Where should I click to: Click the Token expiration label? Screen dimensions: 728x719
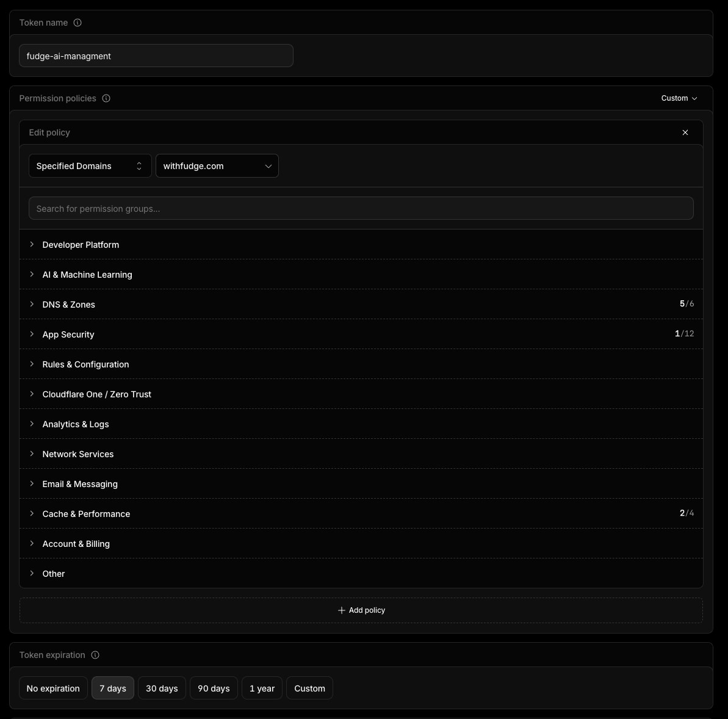[52, 655]
